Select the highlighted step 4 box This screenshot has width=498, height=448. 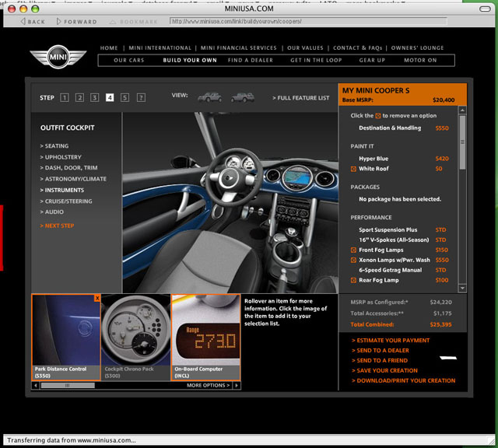[110, 97]
